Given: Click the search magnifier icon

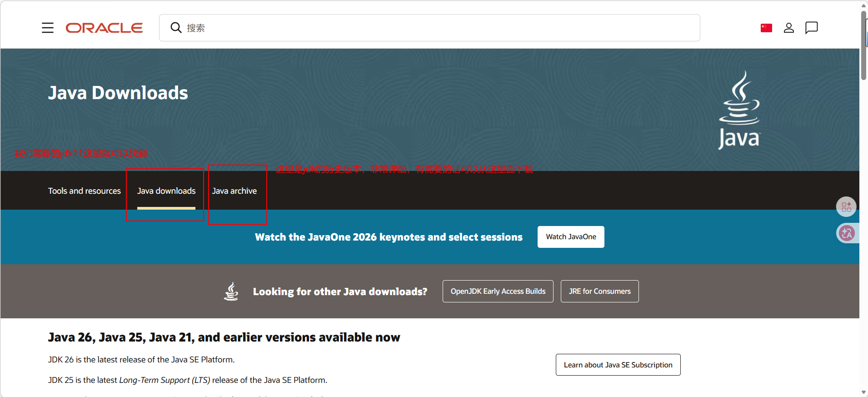Looking at the screenshot, I should pyautogui.click(x=176, y=28).
